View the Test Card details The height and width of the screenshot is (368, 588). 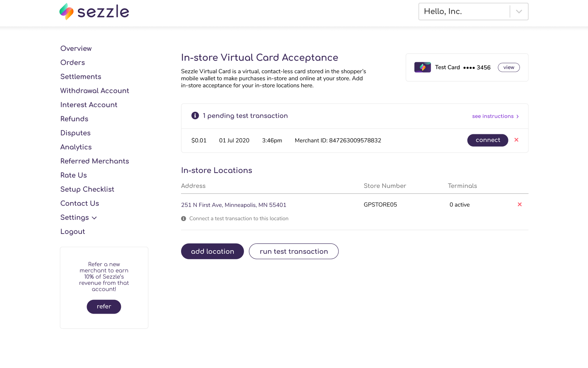tap(508, 67)
